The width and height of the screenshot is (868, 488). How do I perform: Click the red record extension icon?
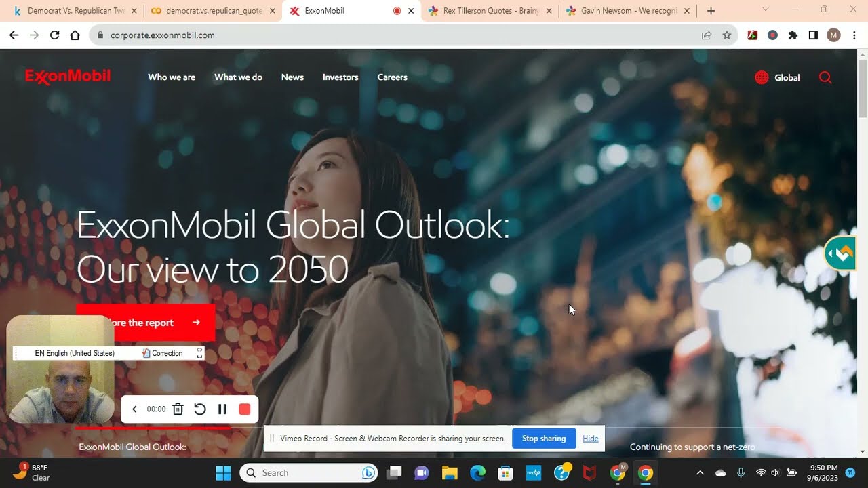(772, 35)
